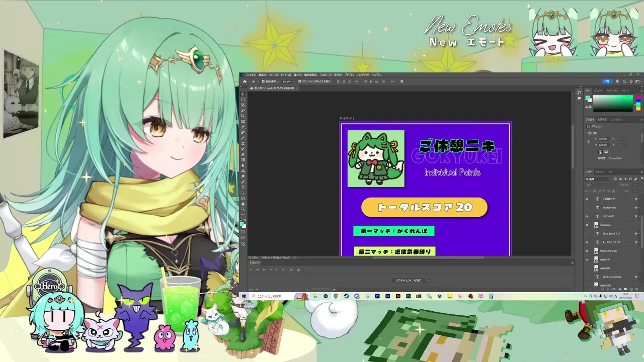Select the Horizontal Type tool (T) in the toolbar
The height and width of the screenshot is (362, 644).
coord(243,187)
